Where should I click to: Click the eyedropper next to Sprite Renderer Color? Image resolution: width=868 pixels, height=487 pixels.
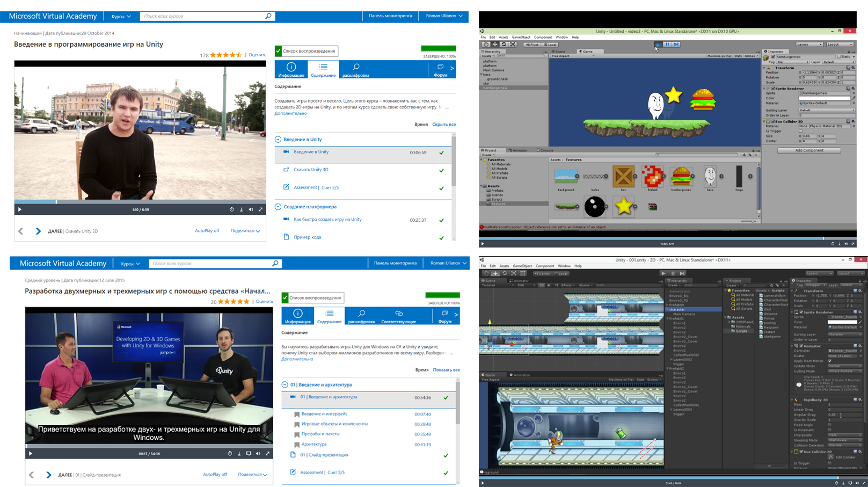[x=853, y=98]
